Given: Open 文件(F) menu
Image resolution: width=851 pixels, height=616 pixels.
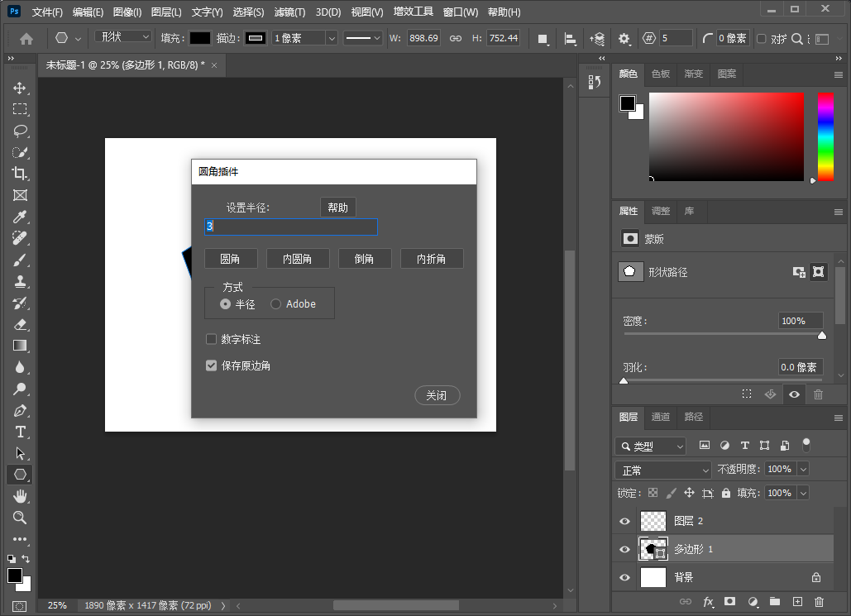Looking at the screenshot, I should tap(47, 12).
